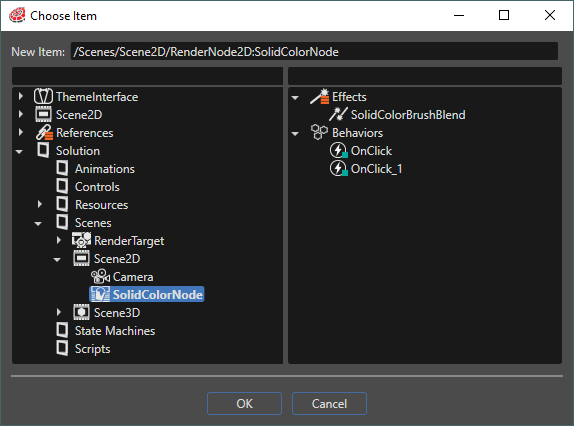575x427 pixels.
Task: Select the Animations folder
Action: (x=105, y=169)
